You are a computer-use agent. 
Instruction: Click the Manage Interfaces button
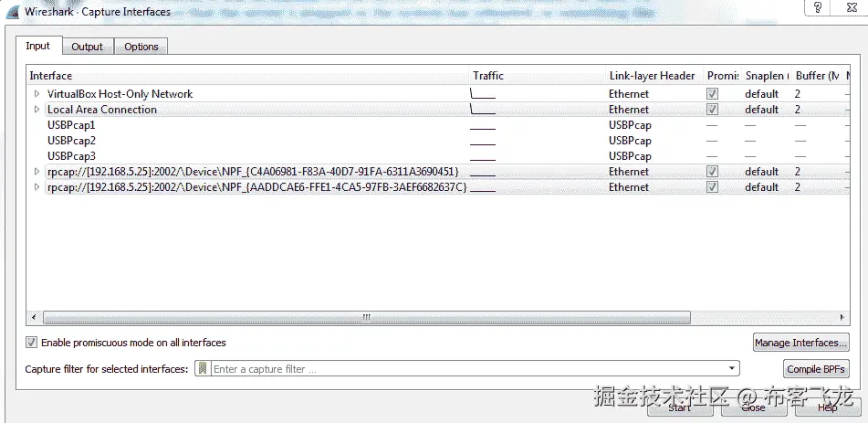(x=801, y=343)
